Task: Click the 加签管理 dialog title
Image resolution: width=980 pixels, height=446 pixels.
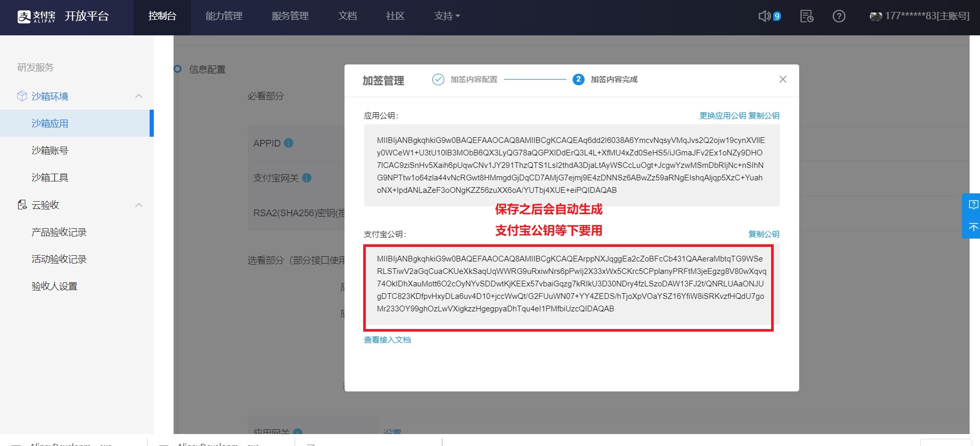Action: [383, 81]
